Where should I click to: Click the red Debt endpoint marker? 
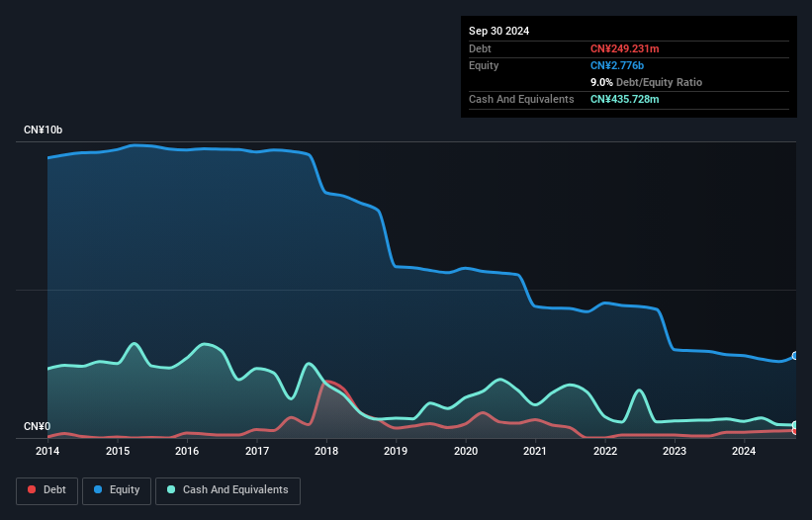(x=795, y=430)
